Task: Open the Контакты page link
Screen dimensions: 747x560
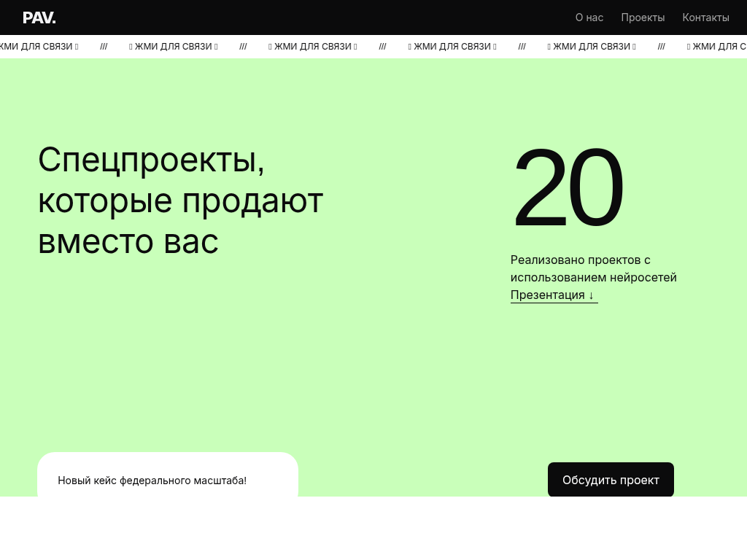Action: click(x=705, y=17)
